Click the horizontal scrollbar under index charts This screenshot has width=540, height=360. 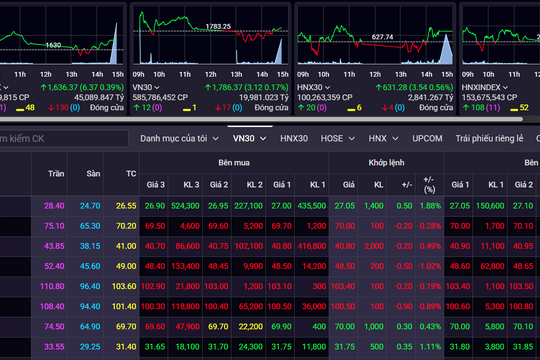[x=261, y=119]
